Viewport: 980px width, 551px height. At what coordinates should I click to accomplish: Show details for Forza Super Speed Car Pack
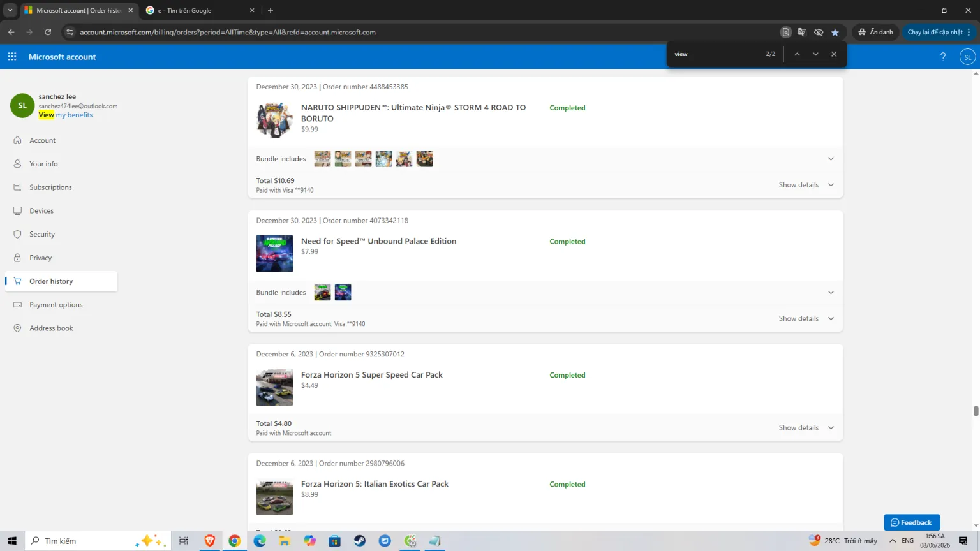point(806,427)
